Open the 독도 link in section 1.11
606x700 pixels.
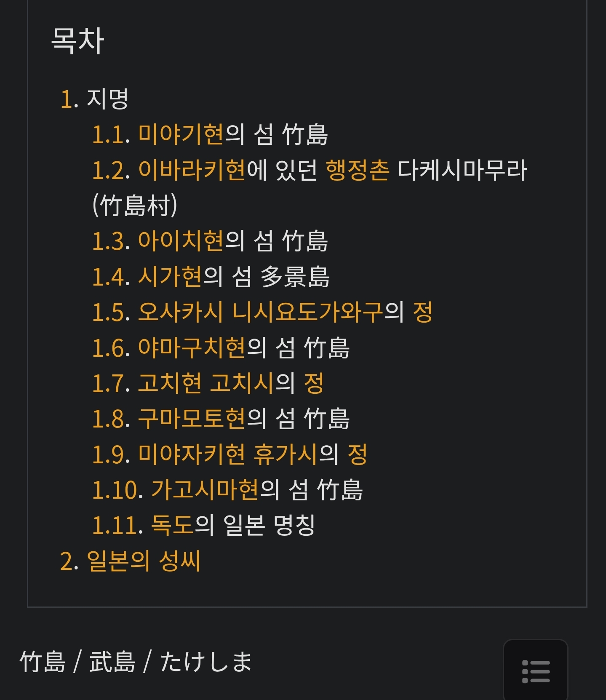click(x=172, y=525)
